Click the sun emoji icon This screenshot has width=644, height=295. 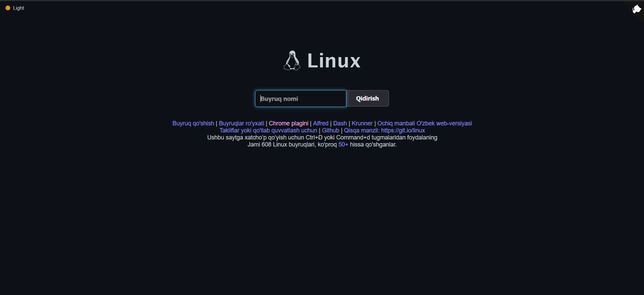tap(8, 8)
